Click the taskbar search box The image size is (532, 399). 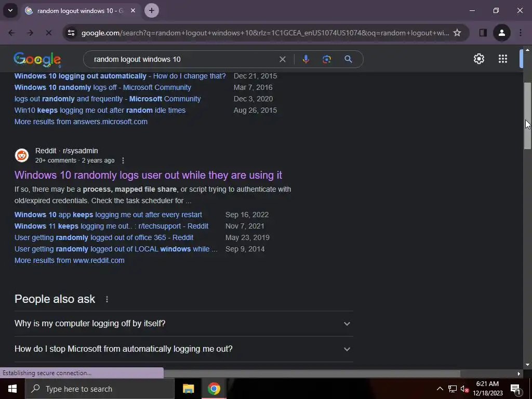[x=100, y=389]
